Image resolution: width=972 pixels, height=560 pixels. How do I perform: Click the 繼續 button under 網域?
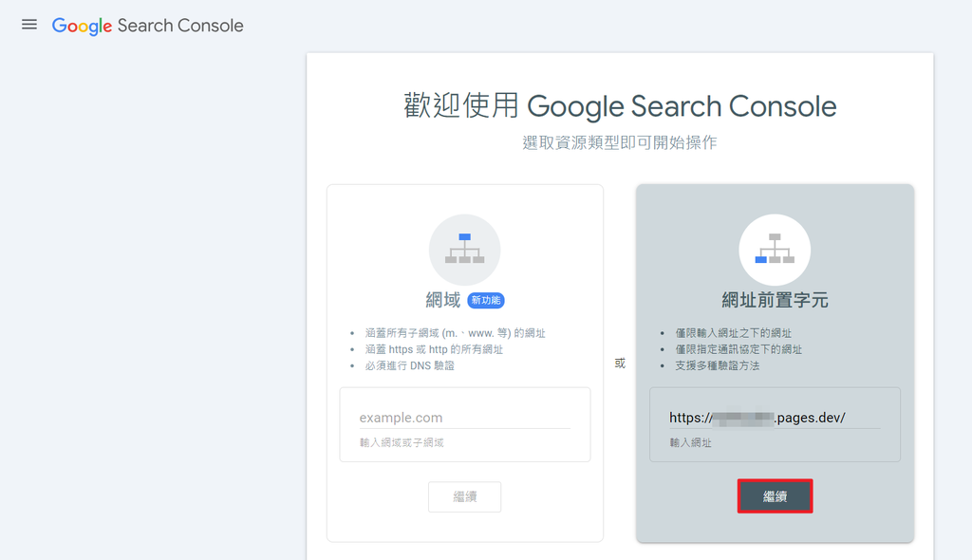tap(464, 496)
